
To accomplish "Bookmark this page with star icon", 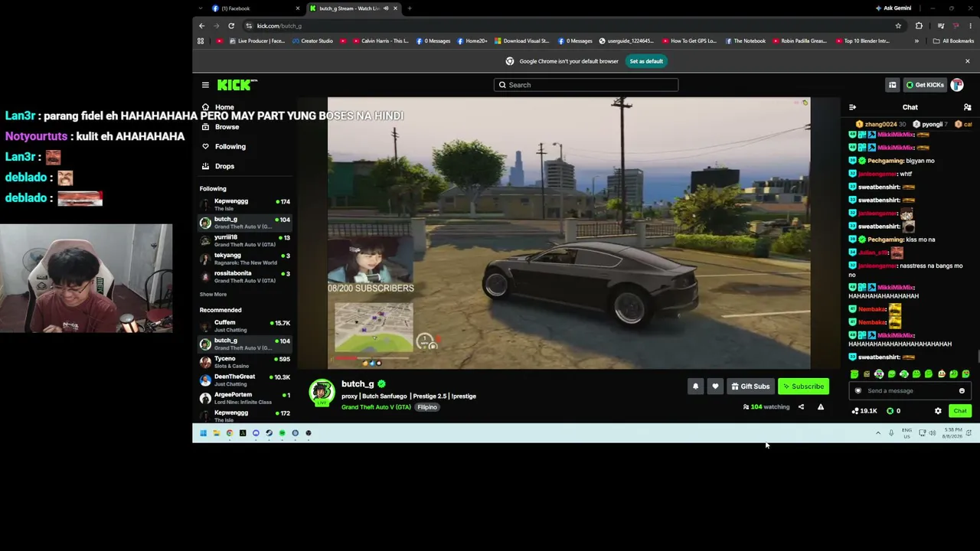I will 898,26.
